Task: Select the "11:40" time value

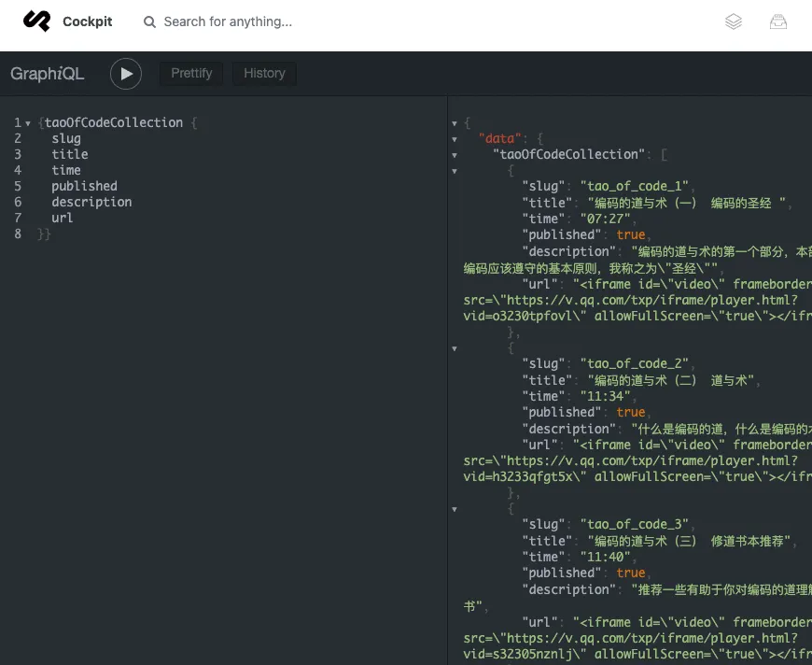Action: point(606,557)
